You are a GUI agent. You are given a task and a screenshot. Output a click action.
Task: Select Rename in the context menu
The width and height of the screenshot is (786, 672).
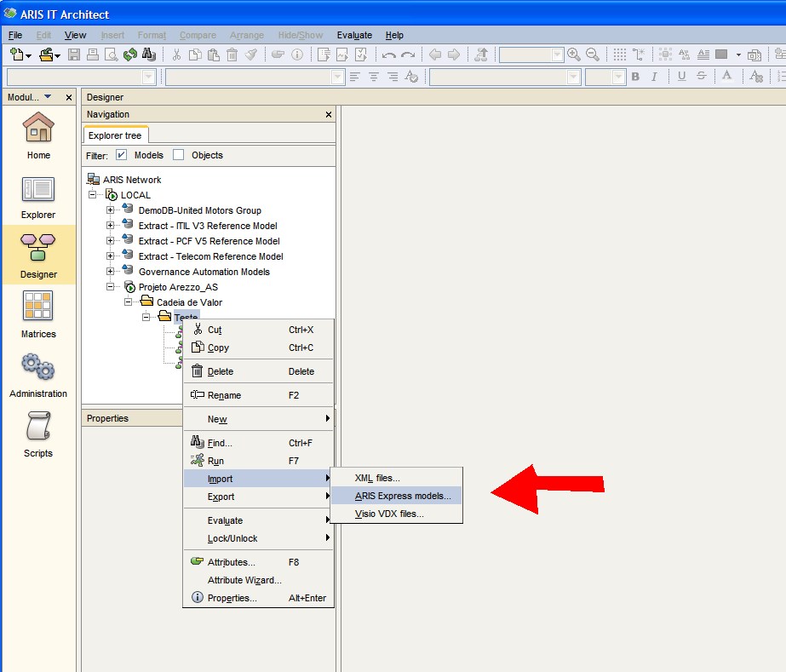tap(258, 395)
